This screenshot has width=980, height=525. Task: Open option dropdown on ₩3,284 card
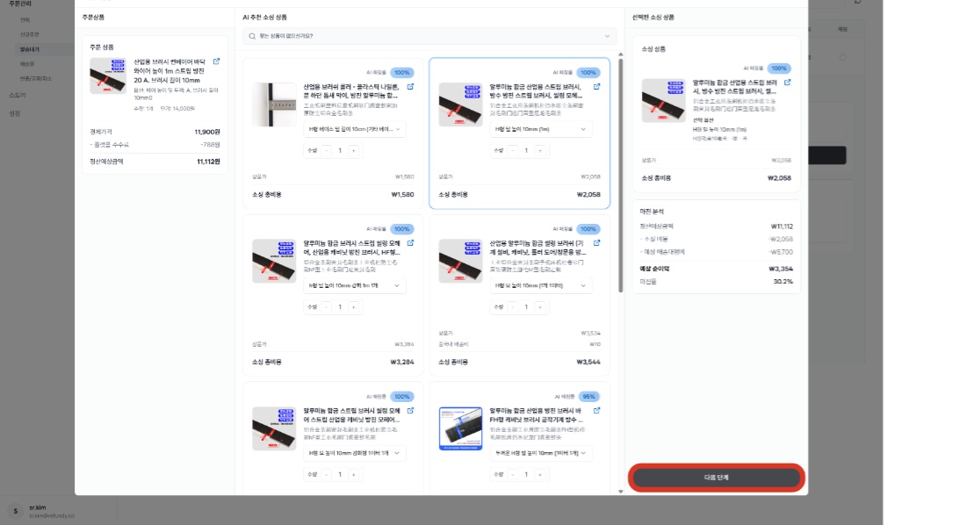[355, 285]
